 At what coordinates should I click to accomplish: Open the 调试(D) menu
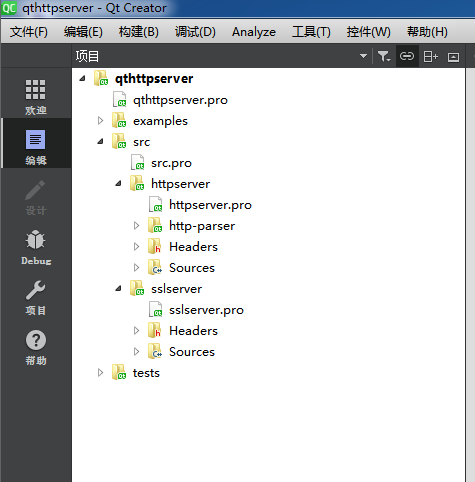pyautogui.click(x=195, y=32)
